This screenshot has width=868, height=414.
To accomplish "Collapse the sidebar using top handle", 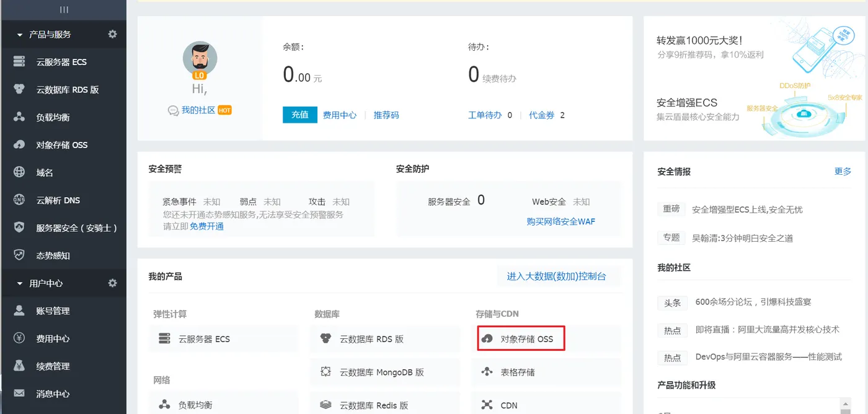I will [64, 9].
